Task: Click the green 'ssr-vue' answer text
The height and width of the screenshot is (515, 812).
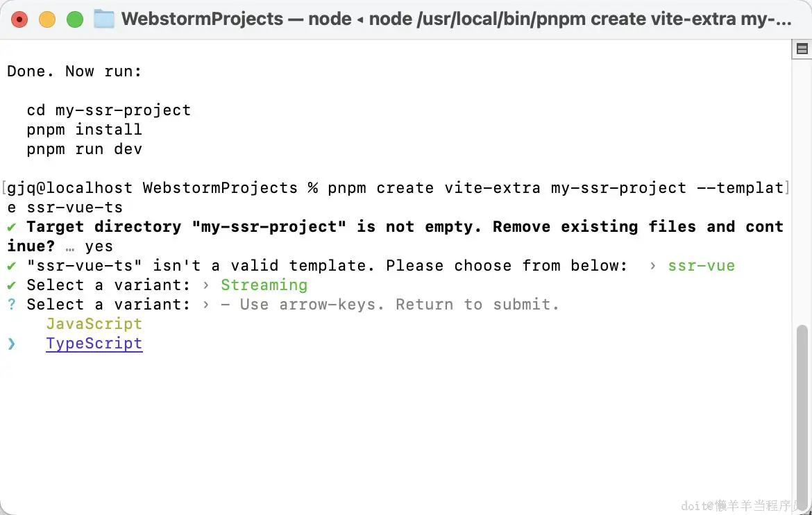Action: tap(701, 266)
